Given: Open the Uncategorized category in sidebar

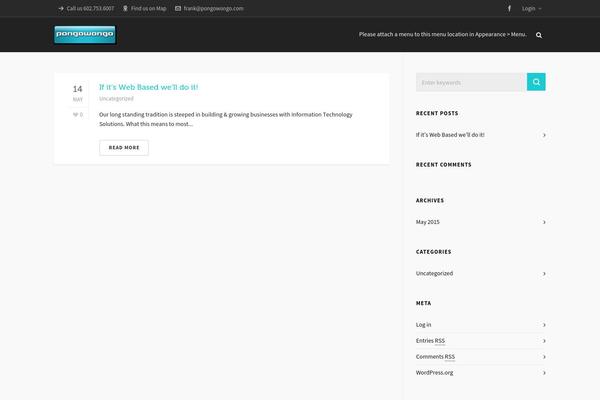Looking at the screenshot, I should (434, 273).
